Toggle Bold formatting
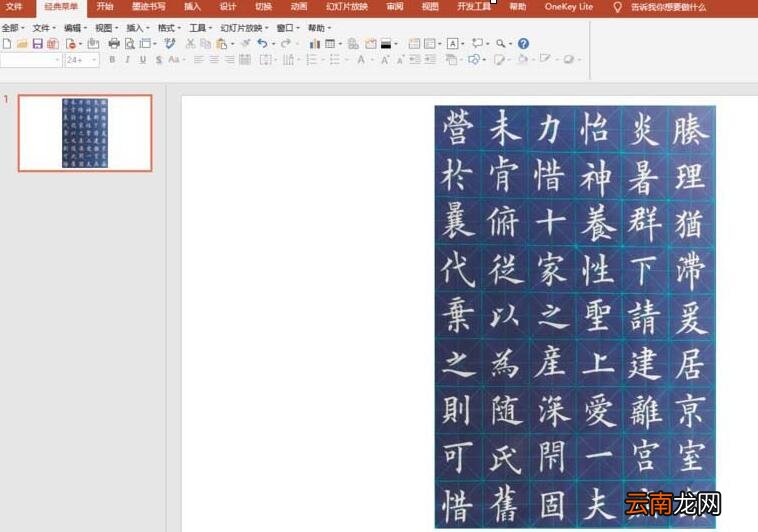Screen dimensions: 758x532 tap(112, 60)
